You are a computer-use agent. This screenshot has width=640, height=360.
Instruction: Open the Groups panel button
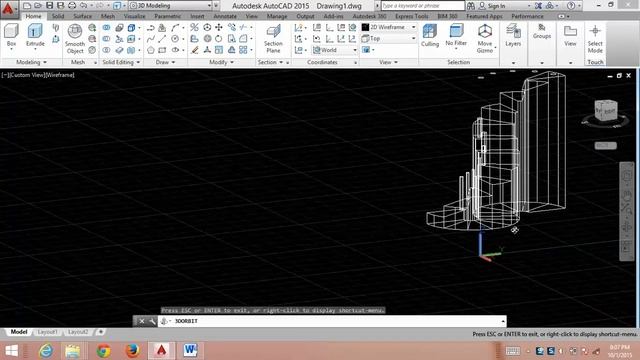tap(542, 31)
